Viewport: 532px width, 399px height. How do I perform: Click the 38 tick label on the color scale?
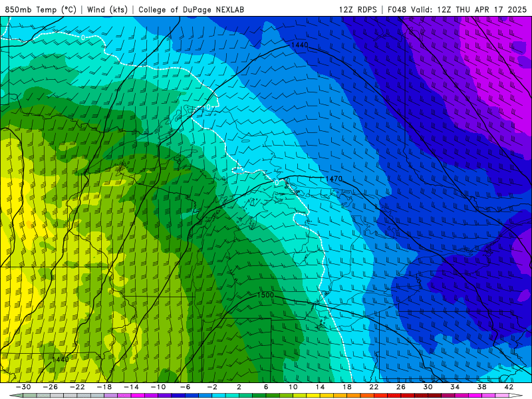pos(481,387)
